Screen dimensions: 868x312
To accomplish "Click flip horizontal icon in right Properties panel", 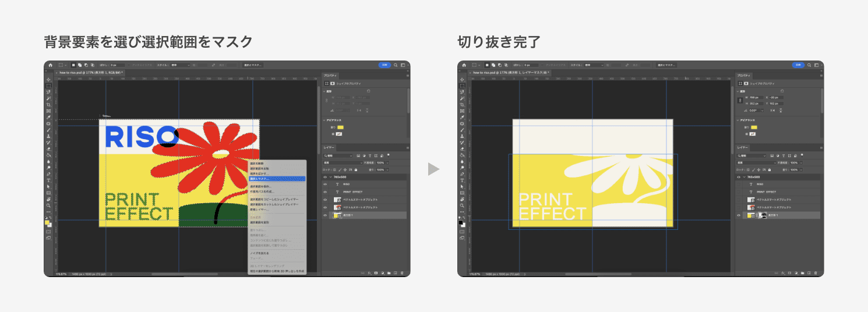I will click(x=772, y=111).
